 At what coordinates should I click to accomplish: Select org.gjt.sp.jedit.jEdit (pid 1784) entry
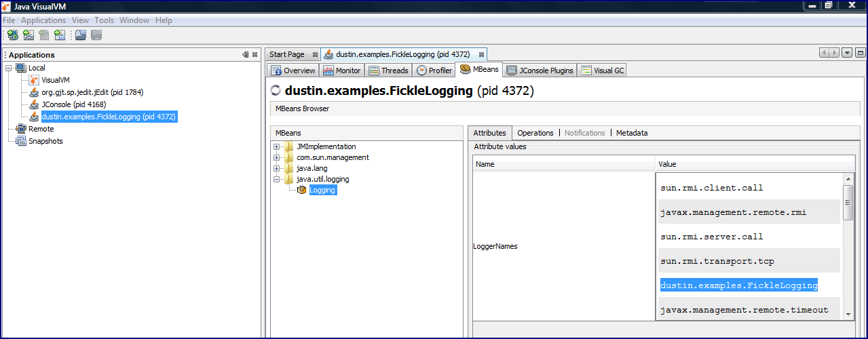point(92,92)
